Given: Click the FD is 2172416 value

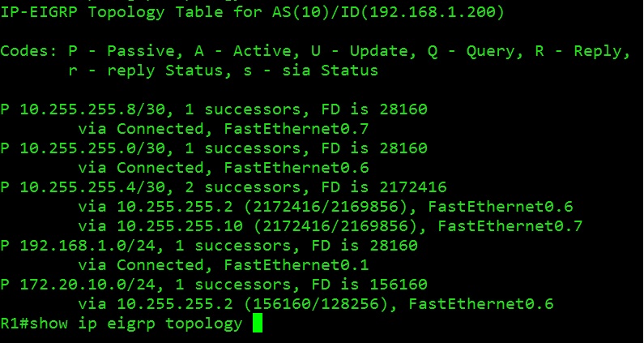Looking at the screenshot, I should coord(399,187).
